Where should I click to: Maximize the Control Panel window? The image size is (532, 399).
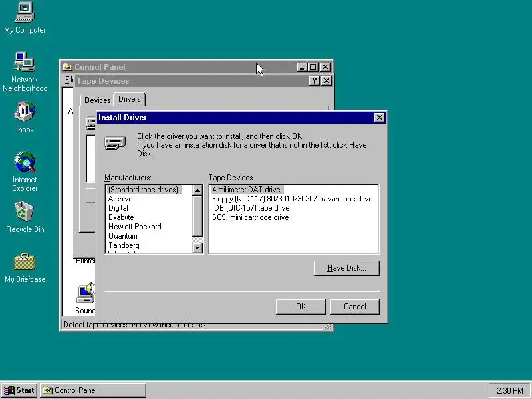[x=313, y=67]
